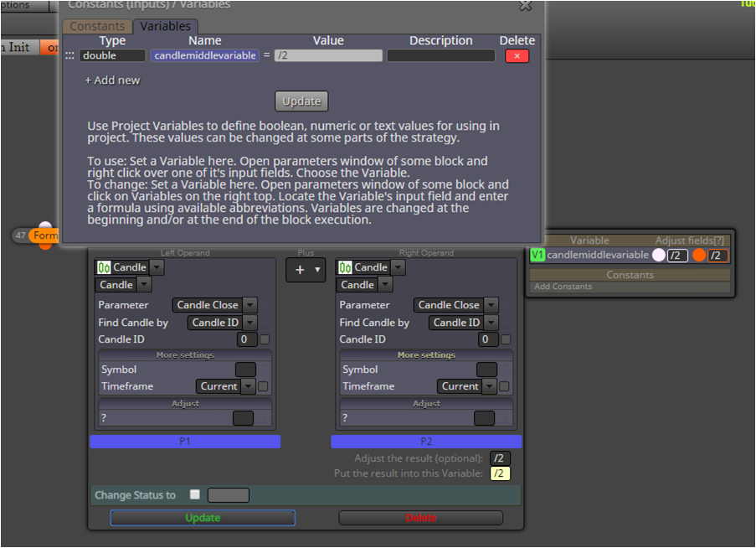Click the Right Operand Candle ID field
This screenshot has height=548, width=756.
click(x=488, y=339)
